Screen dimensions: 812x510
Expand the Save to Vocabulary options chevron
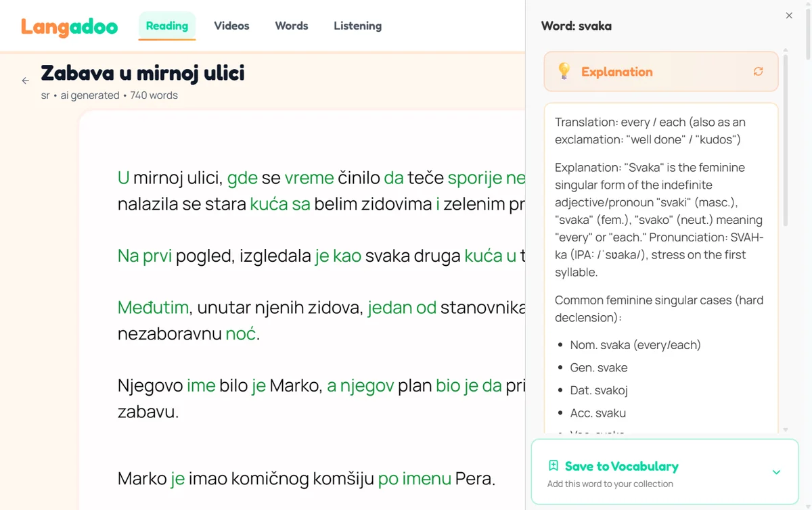pos(775,471)
